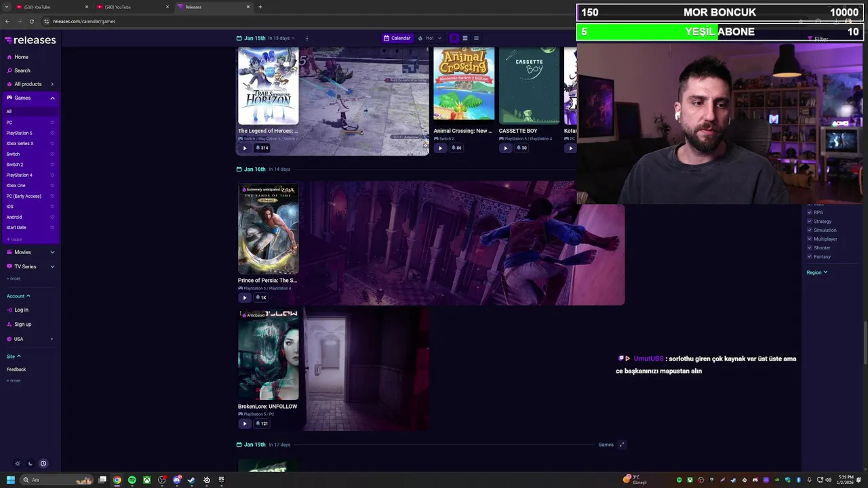Open the USA region selector
868x488 pixels.
click(x=30, y=339)
